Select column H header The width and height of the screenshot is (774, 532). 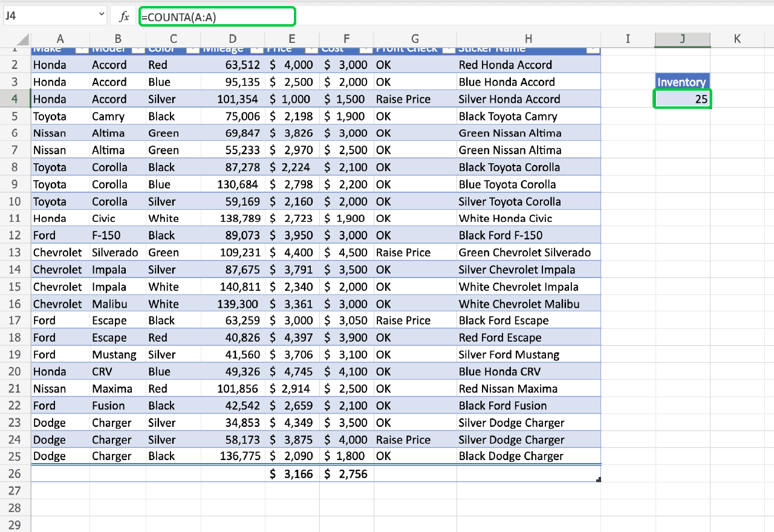tap(528, 39)
